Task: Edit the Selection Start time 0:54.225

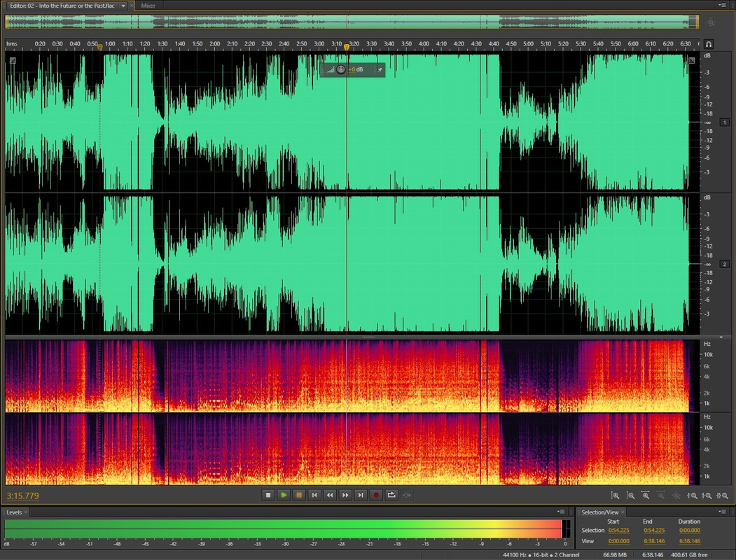Action: 618,531
